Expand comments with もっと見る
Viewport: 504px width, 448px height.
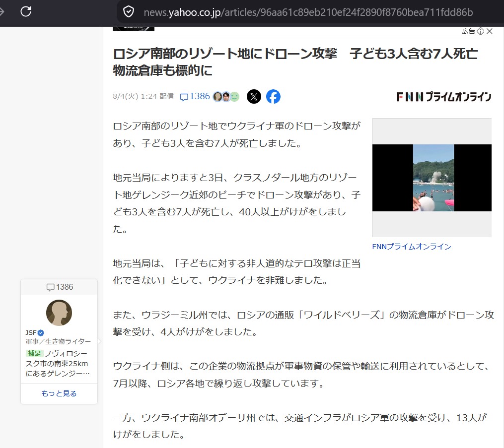pyautogui.click(x=59, y=393)
